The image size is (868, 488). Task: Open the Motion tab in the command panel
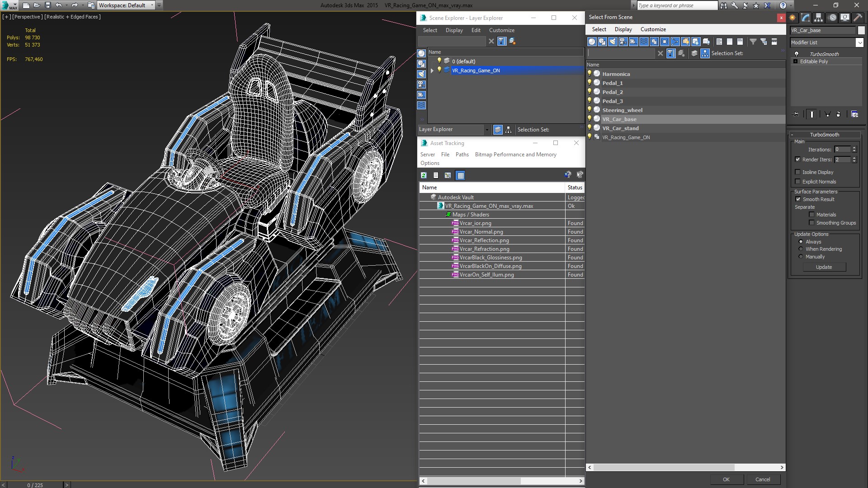coord(832,18)
